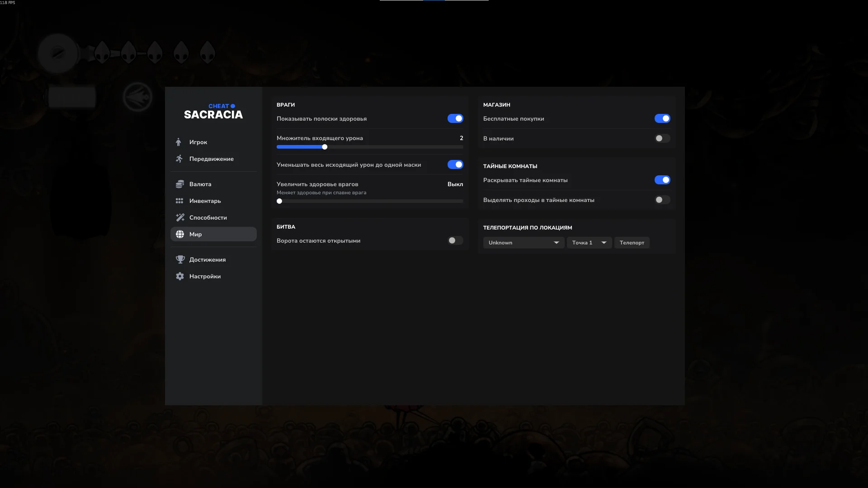This screenshot has width=868, height=488.
Task: Click the running figure icon for Передвижение
Action: (x=179, y=159)
